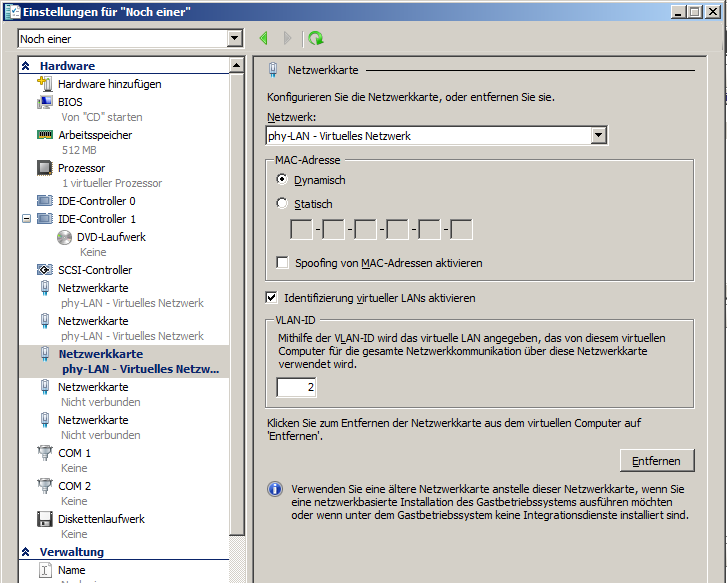727x583 pixels.
Task: Select the Prozessor entry
Action: [82, 168]
